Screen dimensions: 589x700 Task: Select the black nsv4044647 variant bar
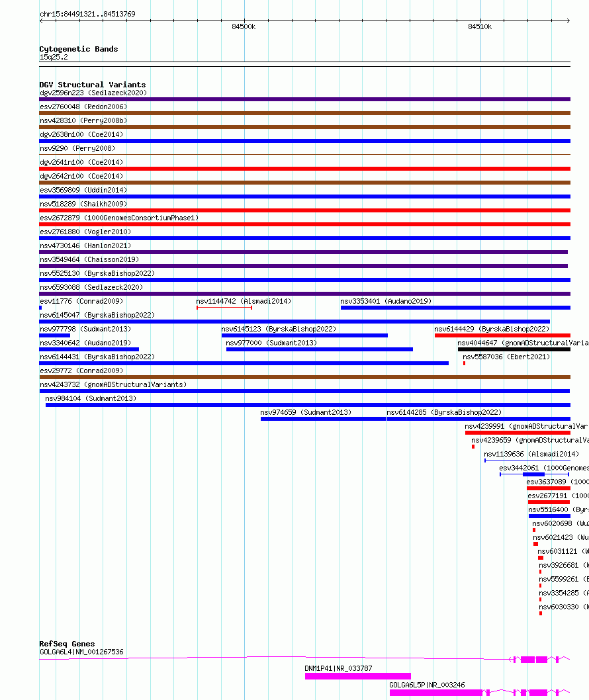(x=514, y=349)
